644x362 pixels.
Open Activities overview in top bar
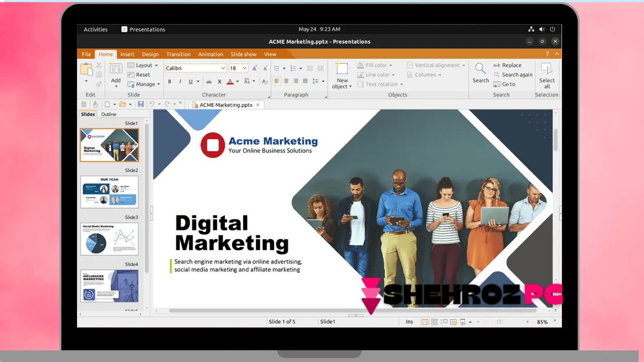tap(96, 29)
